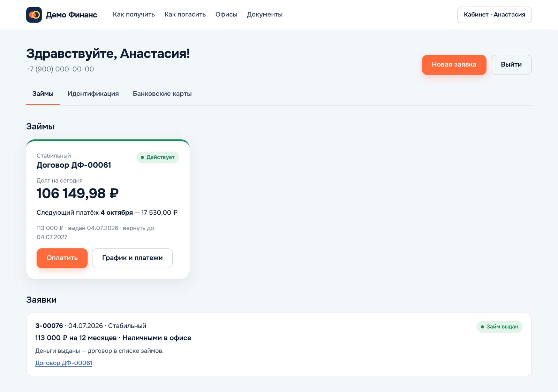Screen dimensions: 558x392
Task: Click the Следующий платёж 4 октября line
Action: point(107,213)
